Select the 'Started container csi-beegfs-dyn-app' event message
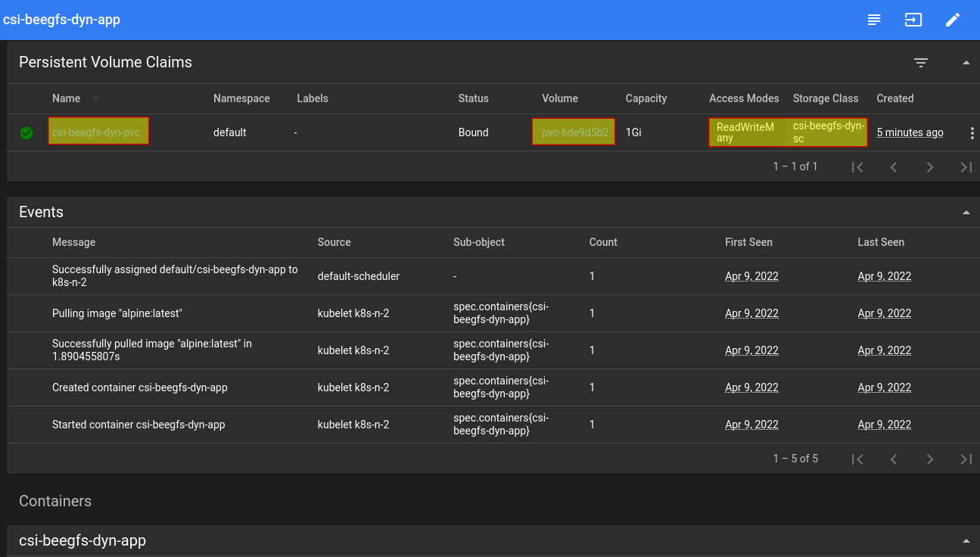This screenshot has width=980, height=557. pyautogui.click(x=138, y=425)
